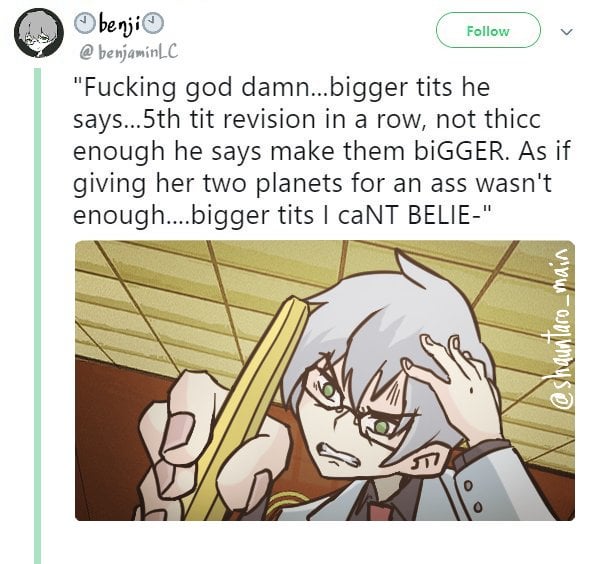The width and height of the screenshot is (609, 564).
Task: Click the Follow button
Action: (x=488, y=30)
